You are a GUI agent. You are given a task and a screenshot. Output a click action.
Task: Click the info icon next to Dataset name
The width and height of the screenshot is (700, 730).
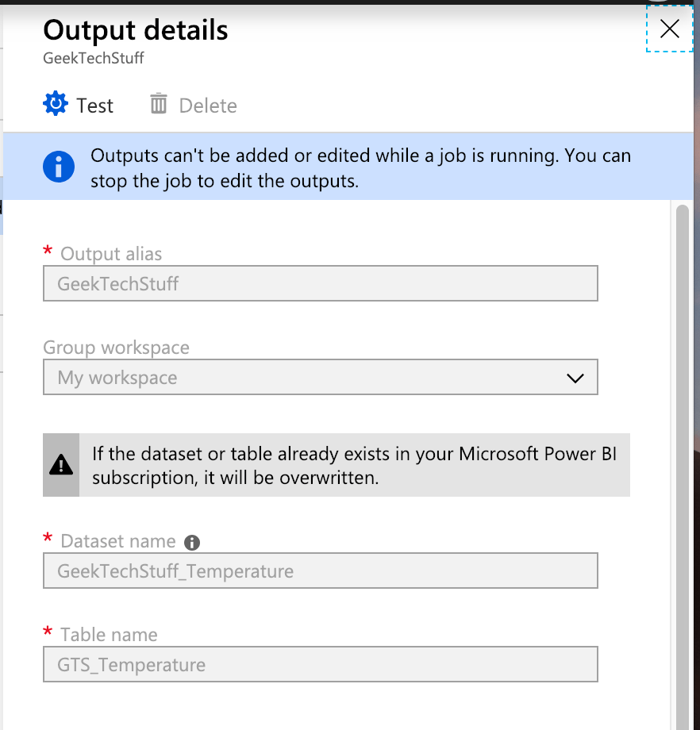click(194, 541)
